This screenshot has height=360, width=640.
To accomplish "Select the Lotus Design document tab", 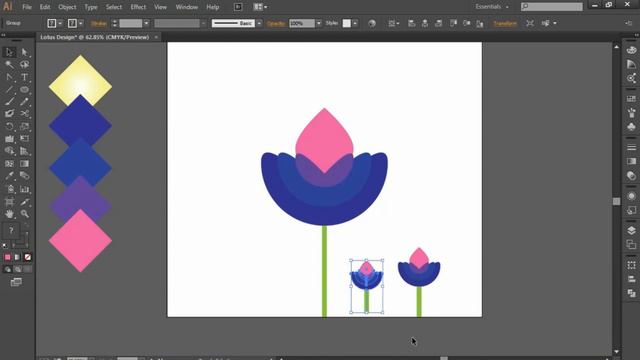I will pyautogui.click(x=95, y=37).
